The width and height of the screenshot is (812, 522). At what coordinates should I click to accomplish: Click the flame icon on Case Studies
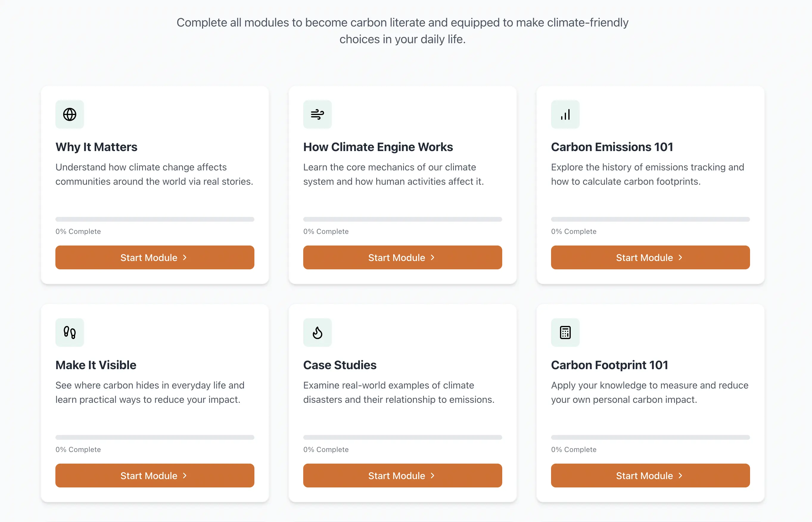tap(317, 333)
